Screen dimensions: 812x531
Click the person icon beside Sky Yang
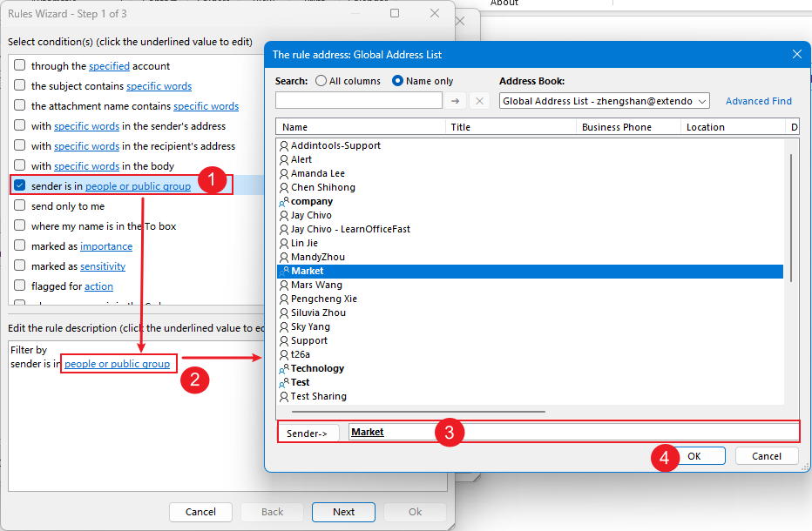pos(284,326)
